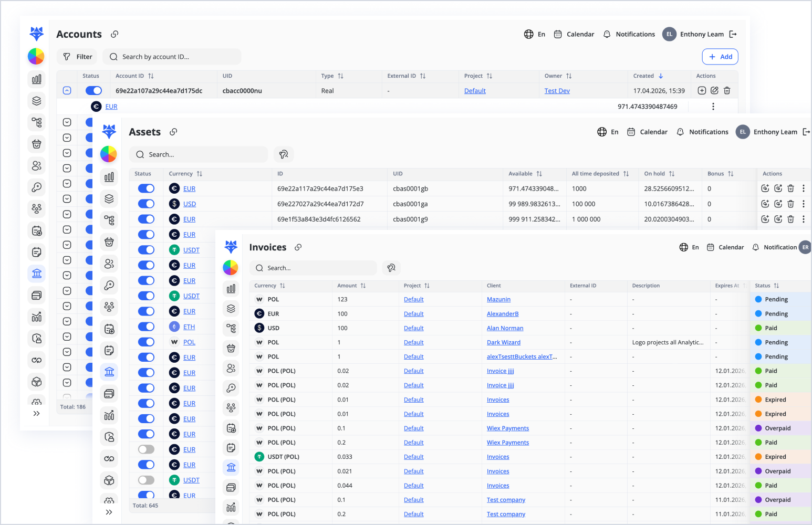The image size is (812, 525).
Task: Open the color wheel icon in Accounts sidebar
Action: (x=36, y=56)
